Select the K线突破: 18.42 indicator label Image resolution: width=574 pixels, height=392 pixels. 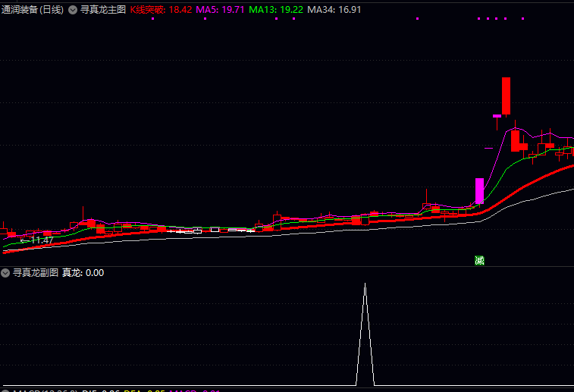pyautogui.click(x=161, y=10)
